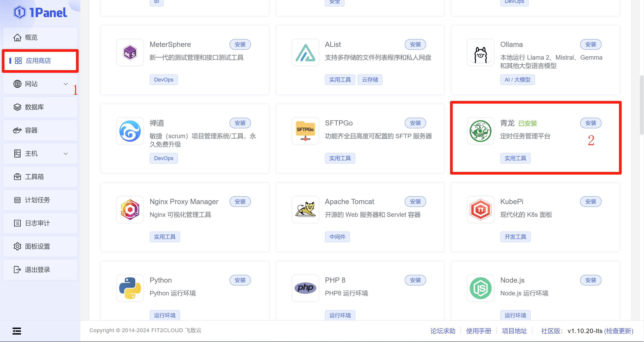Open the 容器 sidebar menu
The image size is (644, 342).
pos(31,130)
